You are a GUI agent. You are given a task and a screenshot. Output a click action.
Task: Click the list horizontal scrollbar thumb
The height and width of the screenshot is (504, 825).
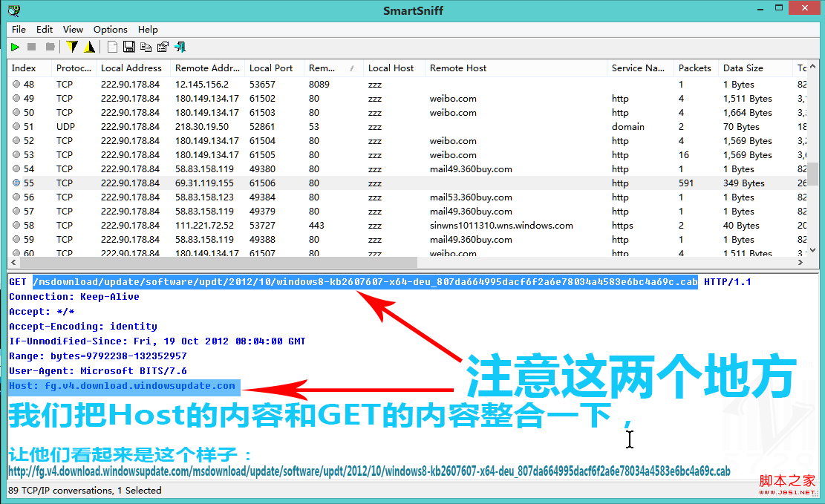(x=218, y=262)
